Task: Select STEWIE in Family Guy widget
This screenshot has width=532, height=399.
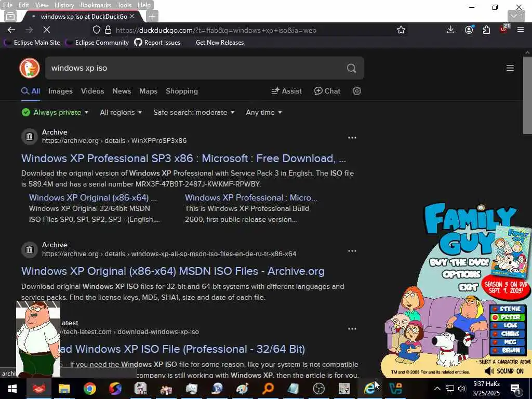Action: coord(508,309)
